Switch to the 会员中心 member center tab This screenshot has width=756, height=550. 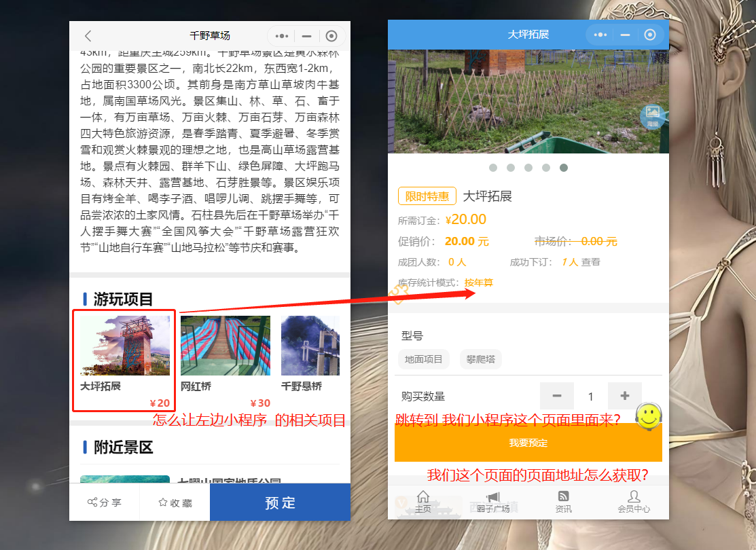pos(633,502)
